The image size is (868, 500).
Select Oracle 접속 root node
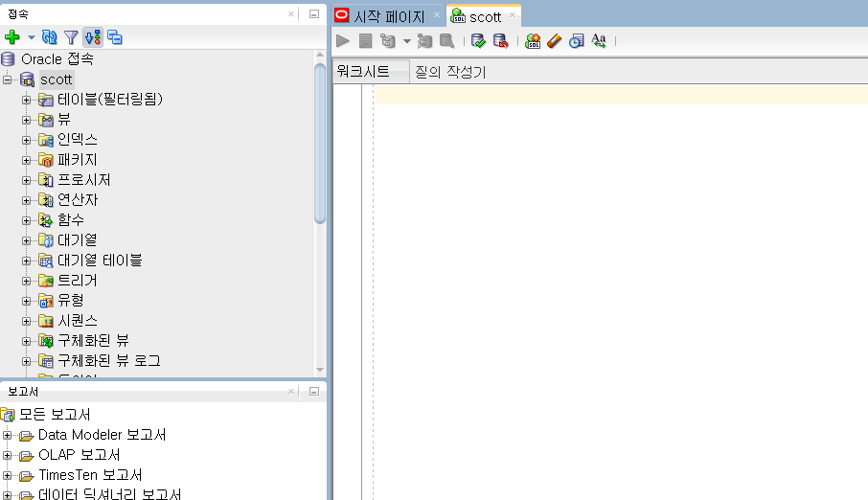tap(57, 59)
